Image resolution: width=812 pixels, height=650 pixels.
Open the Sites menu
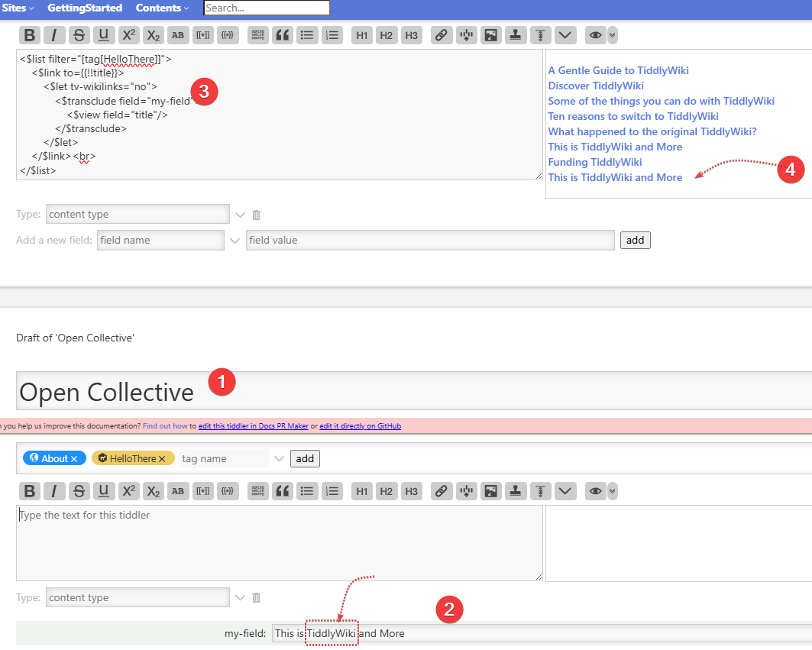point(18,8)
